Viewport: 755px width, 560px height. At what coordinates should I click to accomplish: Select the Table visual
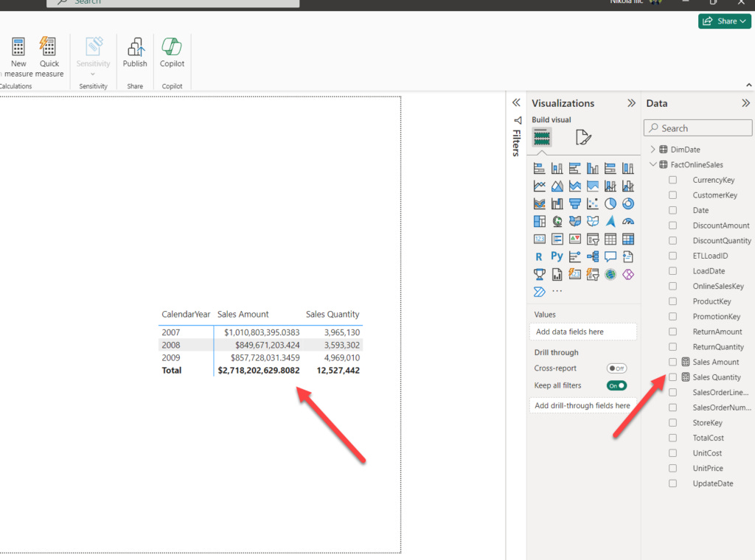pyautogui.click(x=610, y=239)
